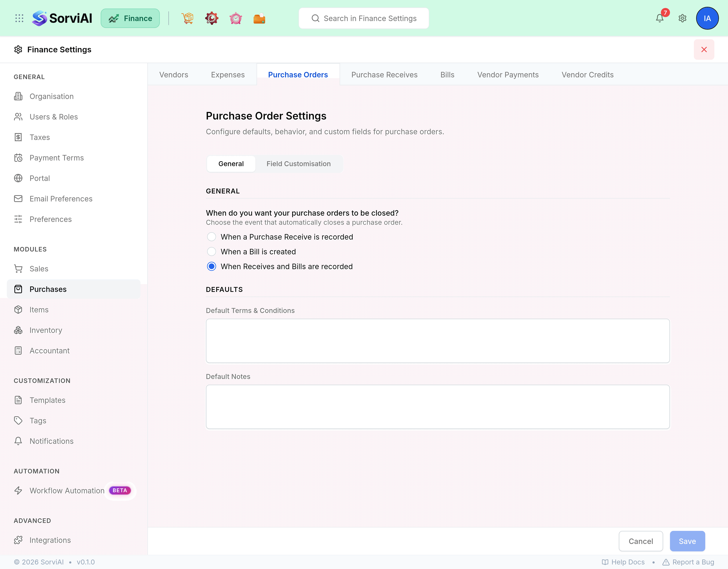Open the IA user avatar menu
Screen dimensions: 728x569
point(707,18)
